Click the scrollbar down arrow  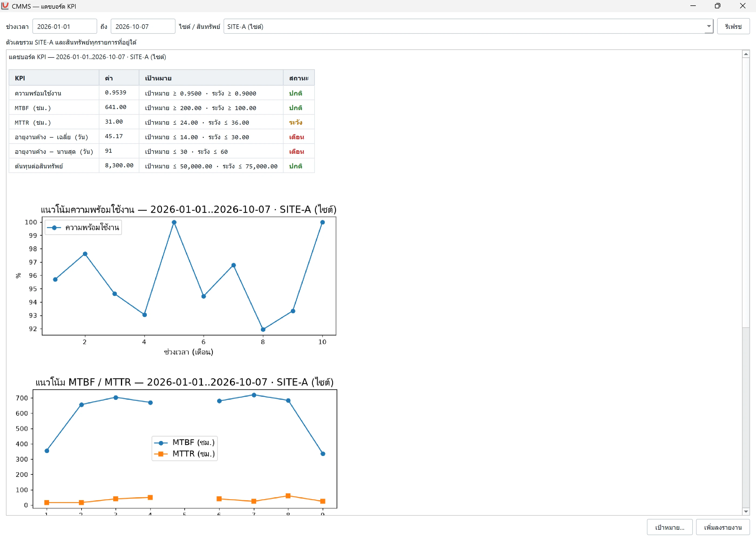point(746,512)
